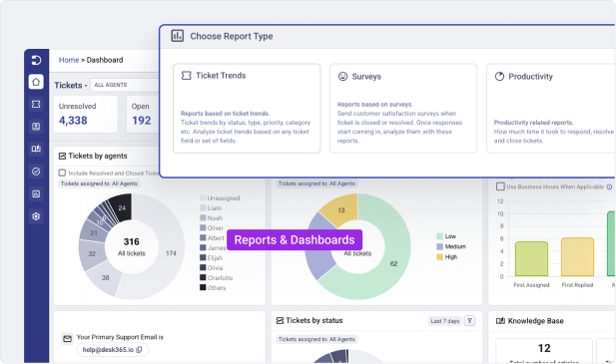Copy the help@desk365.io email address icon
This screenshot has height=364, width=616.
pyautogui.click(x=139, y=349)
